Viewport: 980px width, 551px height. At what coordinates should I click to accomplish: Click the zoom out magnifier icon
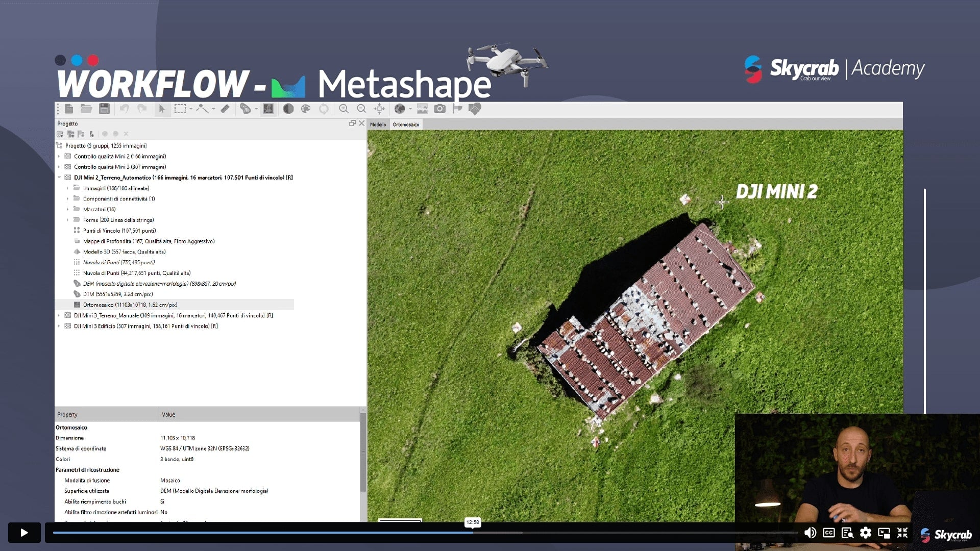(x=361, y=109)
